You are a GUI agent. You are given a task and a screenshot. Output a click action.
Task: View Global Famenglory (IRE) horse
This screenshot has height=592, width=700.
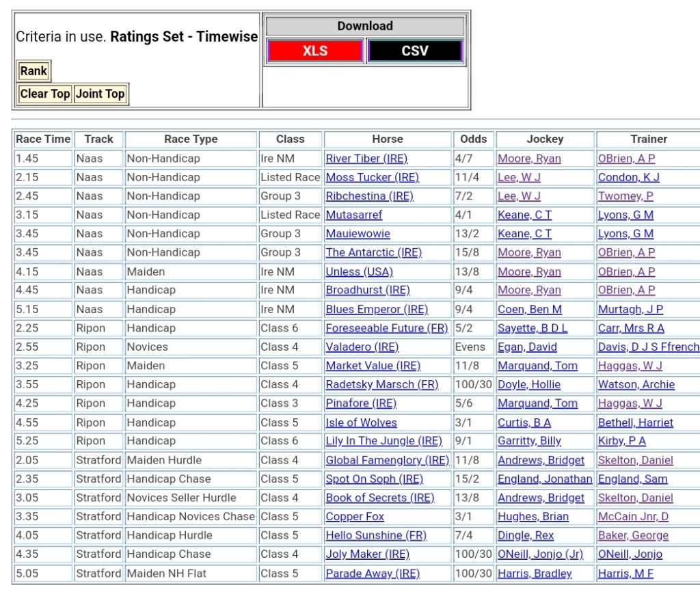point(387,460)
